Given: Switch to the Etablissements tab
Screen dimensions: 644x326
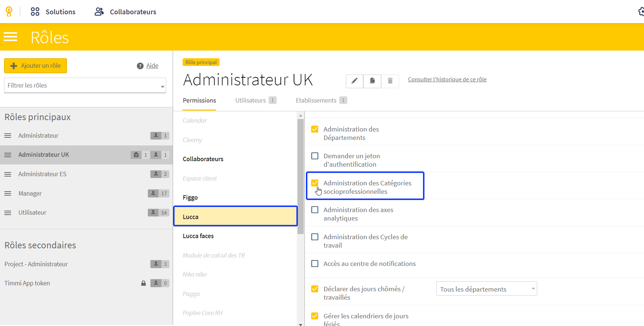Looking at the screenshot, I should 321,100.
